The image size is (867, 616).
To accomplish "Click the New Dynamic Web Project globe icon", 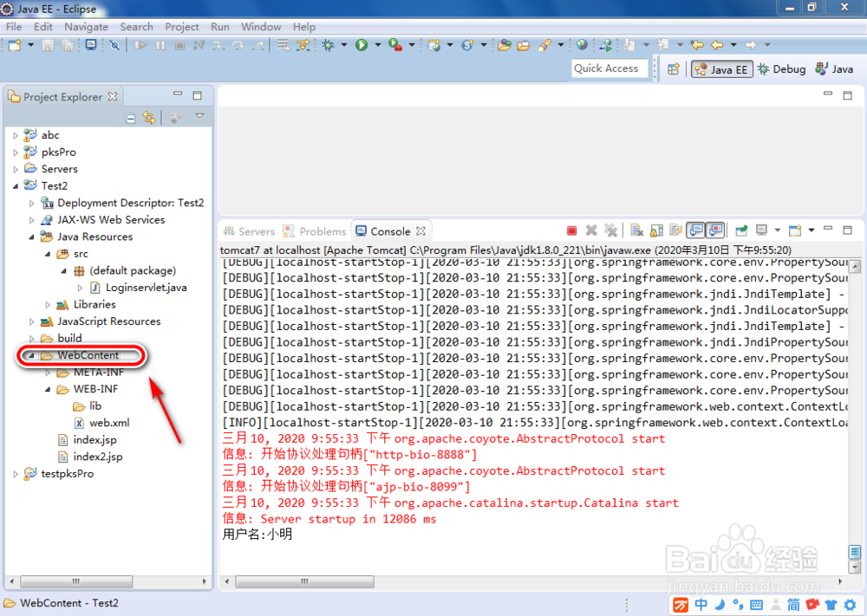I will (434, 45).
